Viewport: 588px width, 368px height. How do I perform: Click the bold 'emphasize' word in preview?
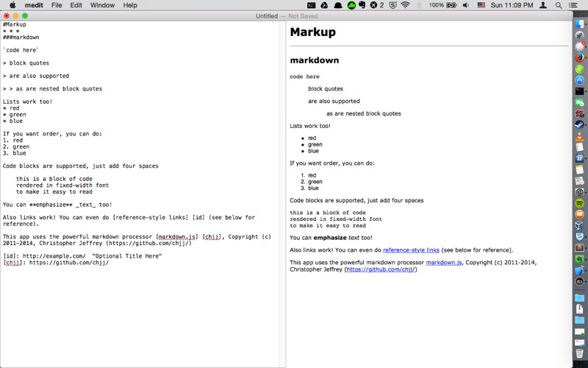330,238
